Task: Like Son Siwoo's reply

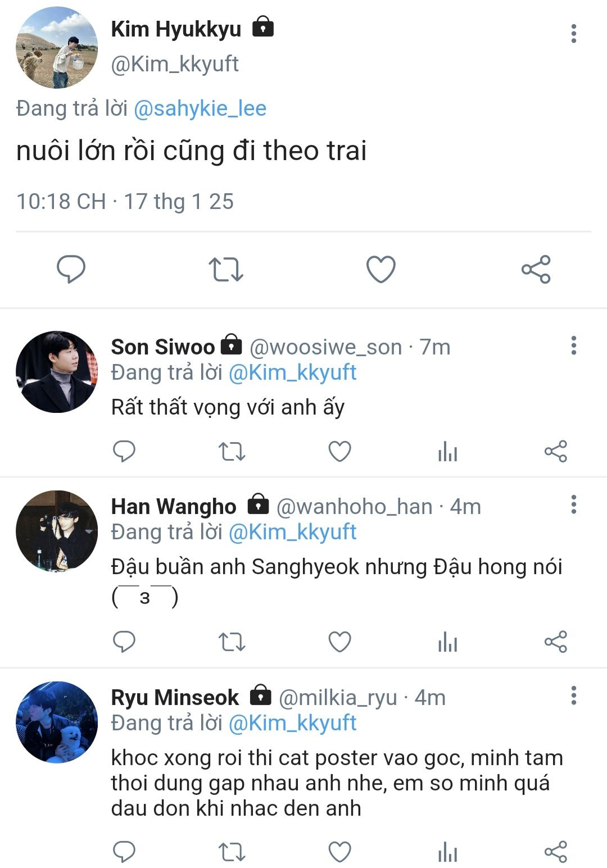Action: 340,451
